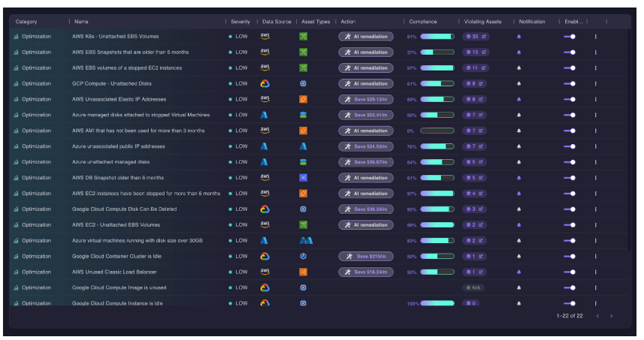Click Save $215/m for Google Cloud Container Cluster
The width and height of the screenshot is (644, 340).
click(365, 257)
